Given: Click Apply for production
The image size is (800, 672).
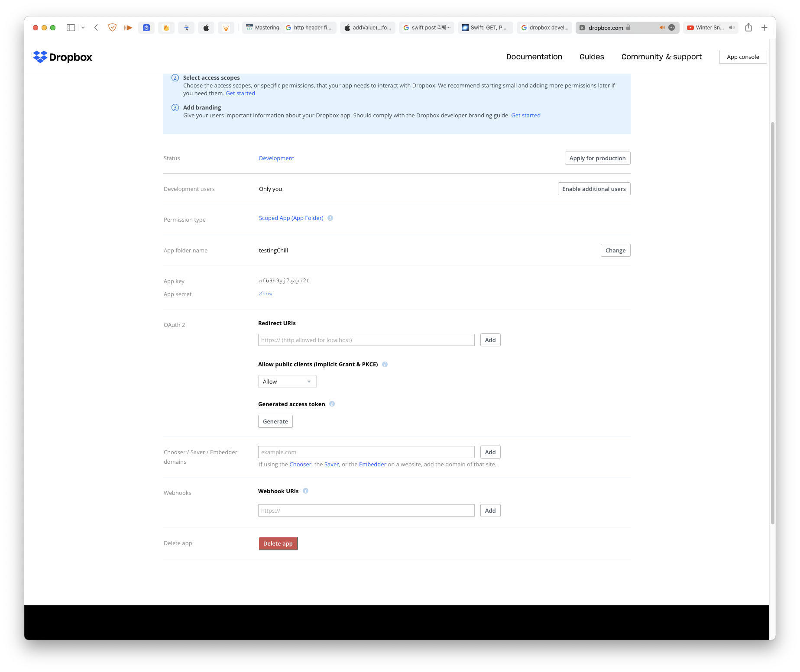Looking at the screenshot, I should [x=597, y=158].
